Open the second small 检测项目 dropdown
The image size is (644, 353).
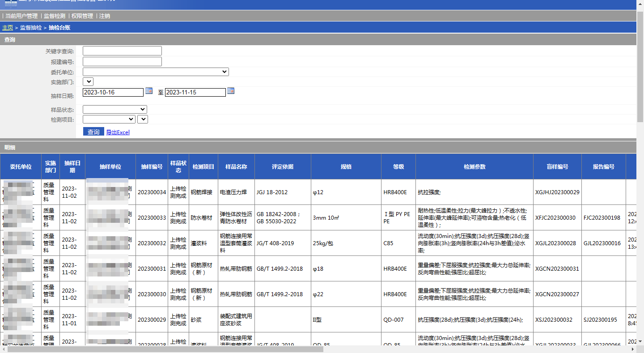[x=143, y=119]
